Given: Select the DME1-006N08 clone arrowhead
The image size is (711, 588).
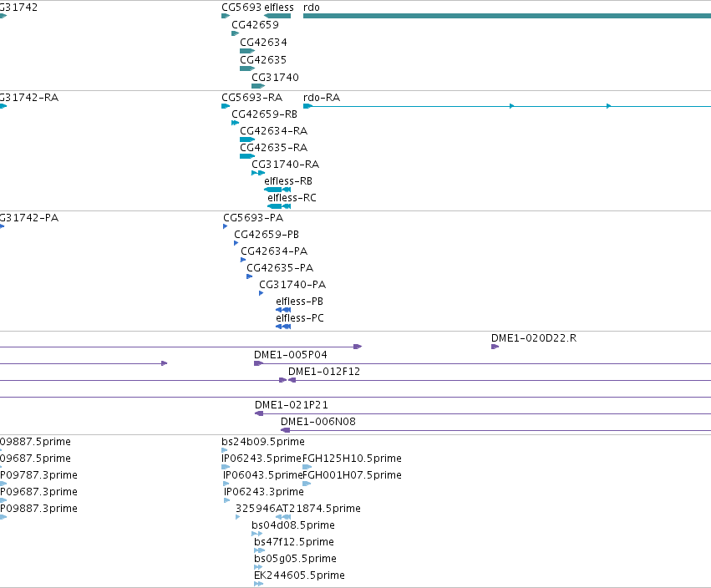Looking at the screenshot, I should coord(285,430).
